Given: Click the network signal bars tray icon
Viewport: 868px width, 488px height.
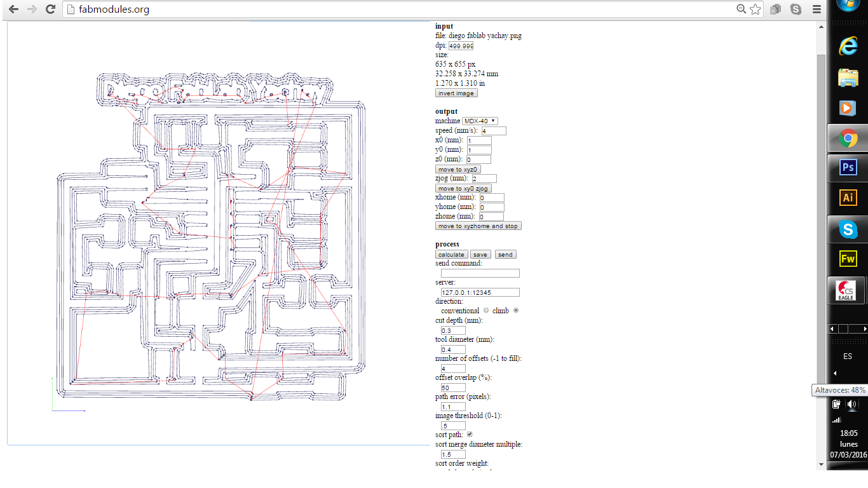Looking at the screenshot, I should pyautogui.click(x=837, y=419).
